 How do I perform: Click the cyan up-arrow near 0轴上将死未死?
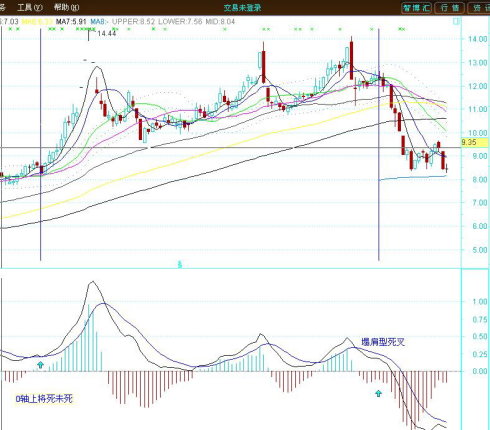click(x=40, y=365)
